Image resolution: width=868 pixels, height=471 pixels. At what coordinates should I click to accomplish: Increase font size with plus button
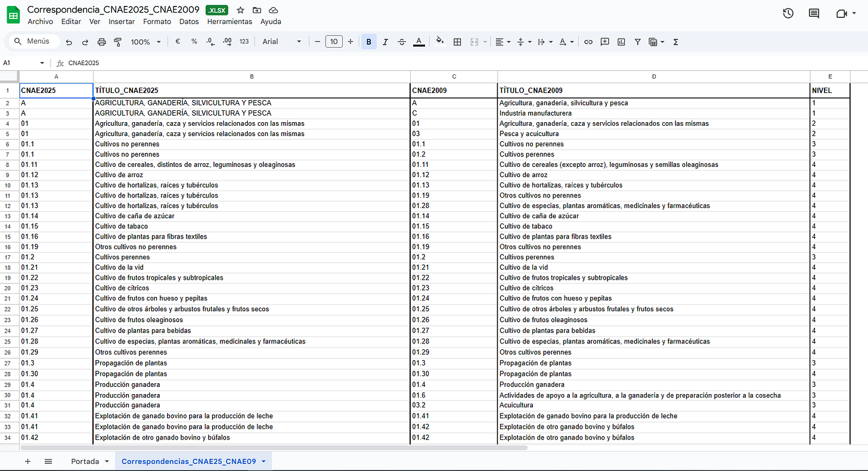350,42
